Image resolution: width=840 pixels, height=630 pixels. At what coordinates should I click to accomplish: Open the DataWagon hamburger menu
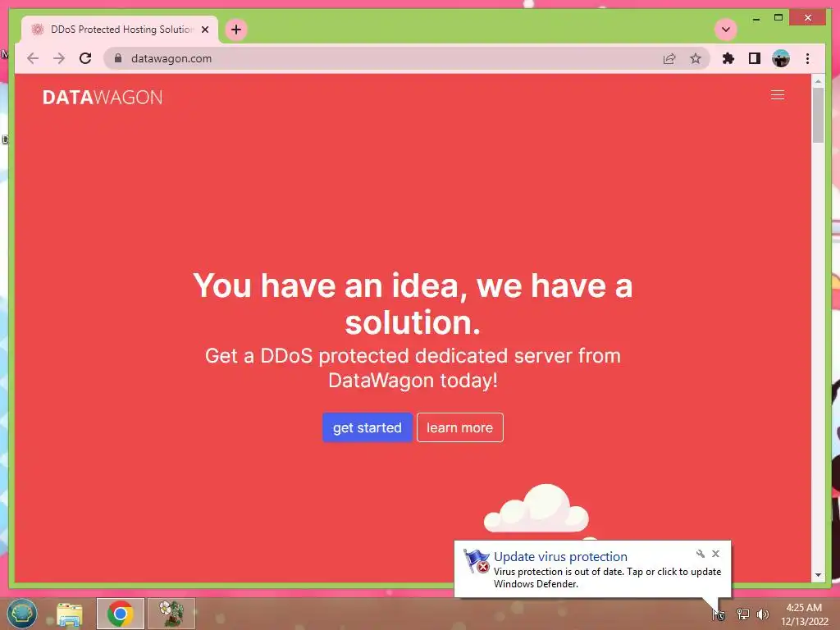[x=778, y=95]
